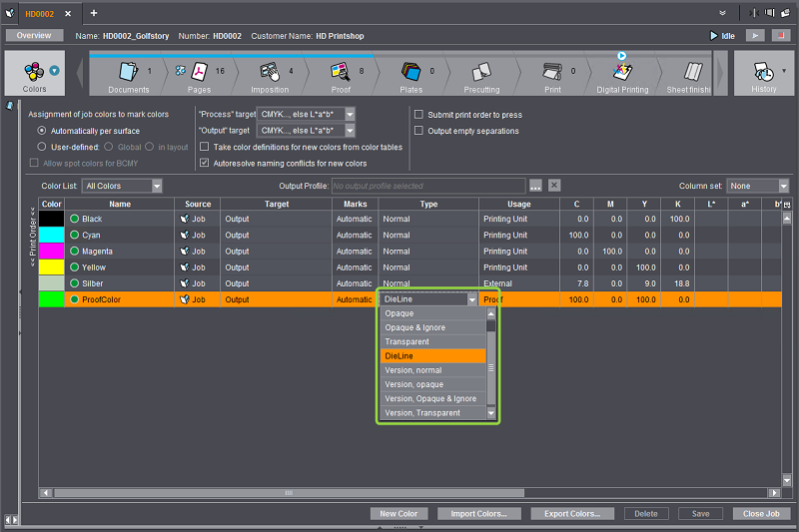Click the Colors step icon
The image size is (799, 532).
[34, 73]
